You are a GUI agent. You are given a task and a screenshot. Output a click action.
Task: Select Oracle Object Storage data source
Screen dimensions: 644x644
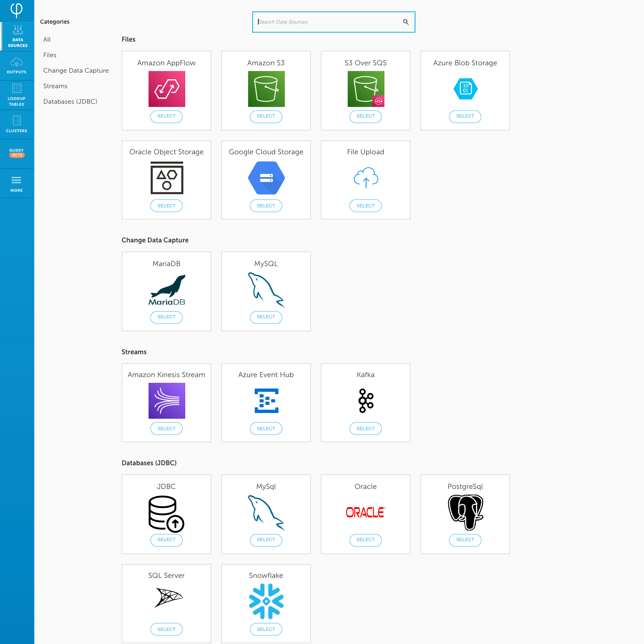click(x=167, y=206)
